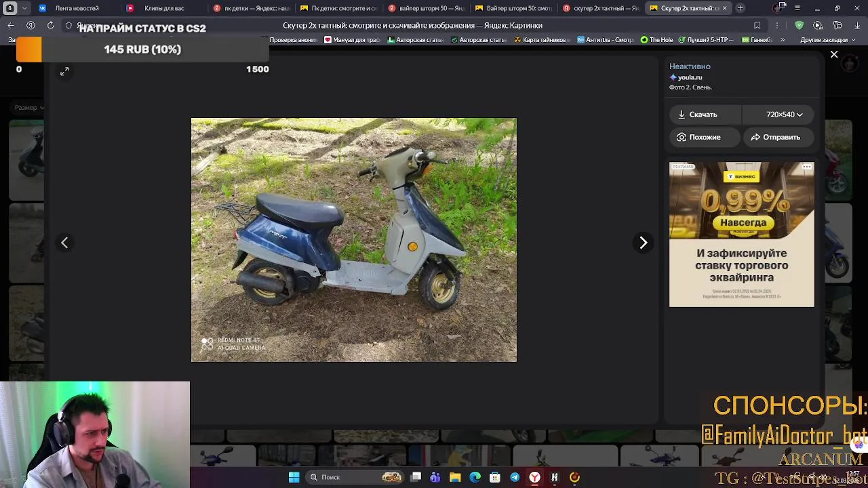Open the Yandex home button
Viewport: 868px width, 488px height.
(x=31, y=25)
